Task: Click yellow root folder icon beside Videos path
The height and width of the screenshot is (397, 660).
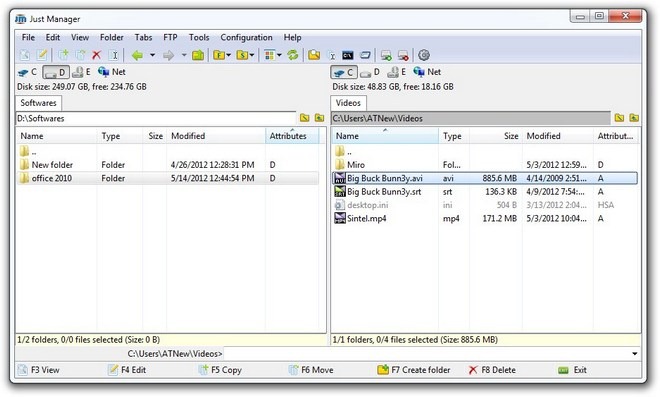Action: (619, 118)
